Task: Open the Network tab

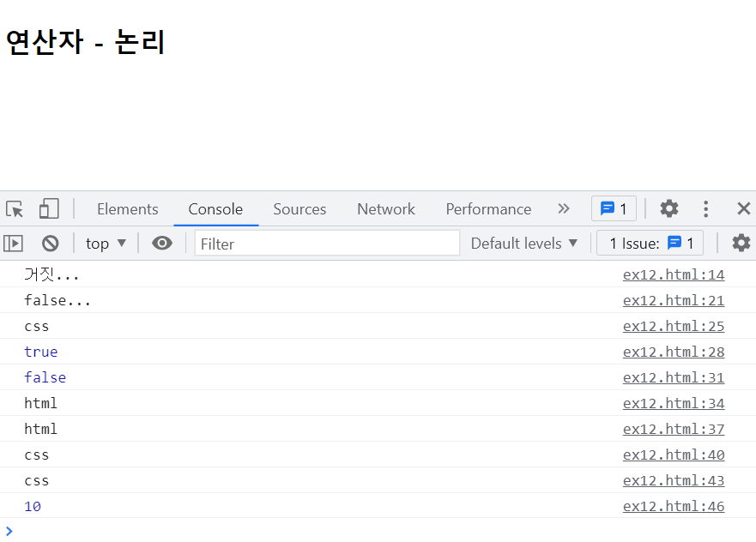Action: pos(385,209)
